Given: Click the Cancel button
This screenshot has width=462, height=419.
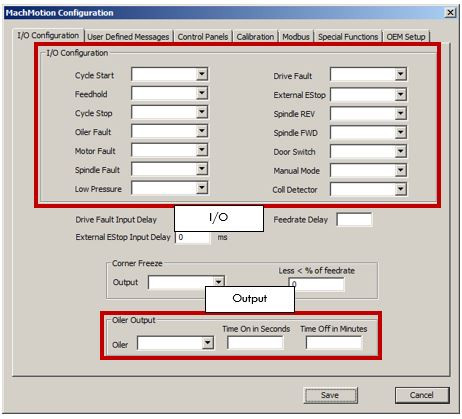Looking at the screenshot, I should [x=422, y=395].
